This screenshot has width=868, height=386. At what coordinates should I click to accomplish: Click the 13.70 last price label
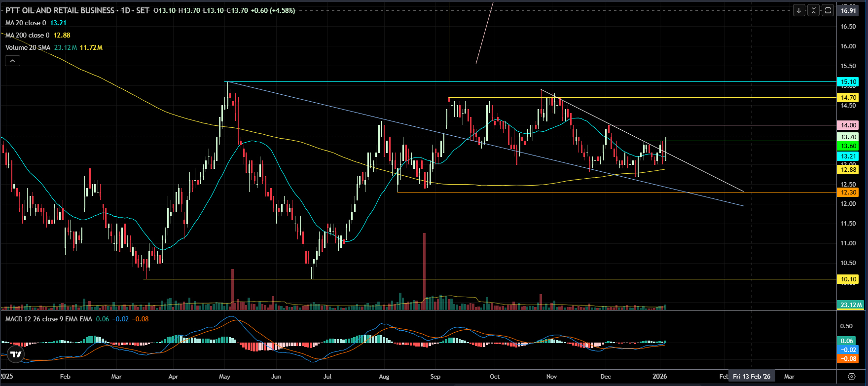click(848, 137)
